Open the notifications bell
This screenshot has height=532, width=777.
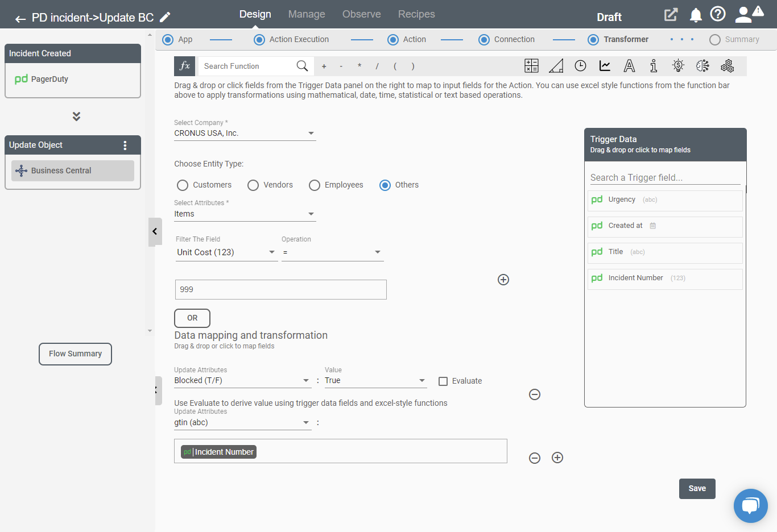click(x=696, y=15)
